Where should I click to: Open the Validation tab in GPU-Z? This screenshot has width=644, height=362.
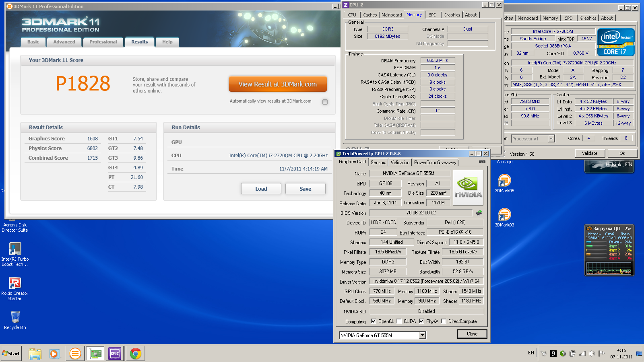click(x=400, y=162)
